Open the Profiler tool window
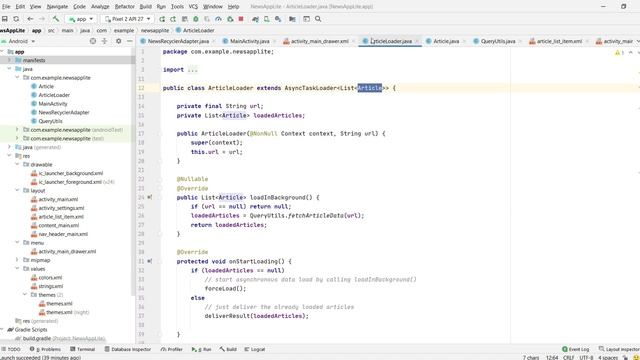Viewport: 640px width, 360px height. tap(171, 349)
